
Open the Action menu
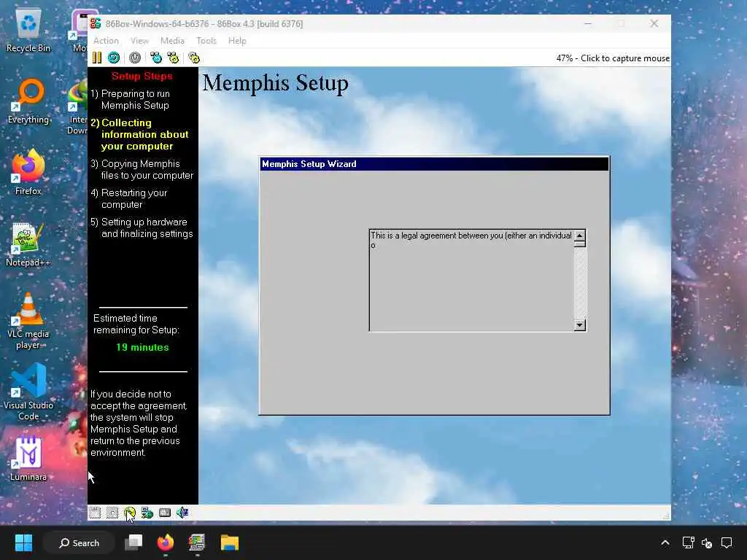coord(106,41)
